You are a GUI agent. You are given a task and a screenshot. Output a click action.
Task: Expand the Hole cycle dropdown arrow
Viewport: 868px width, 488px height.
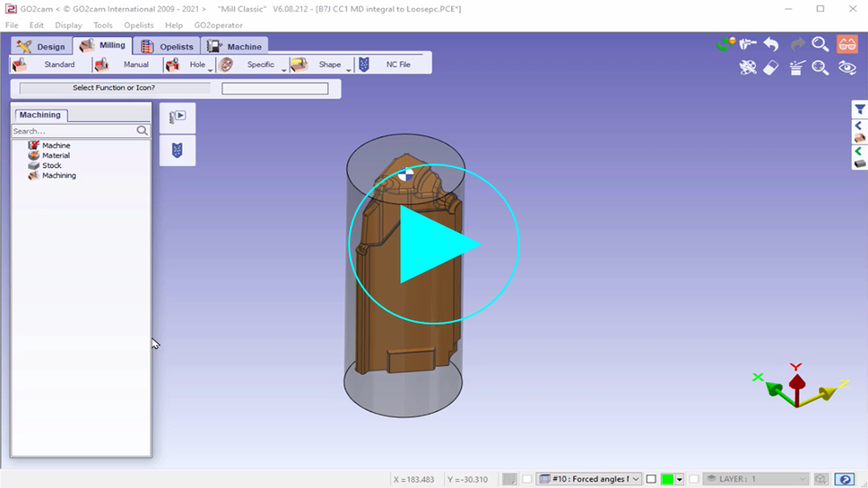tap(211, 69)
